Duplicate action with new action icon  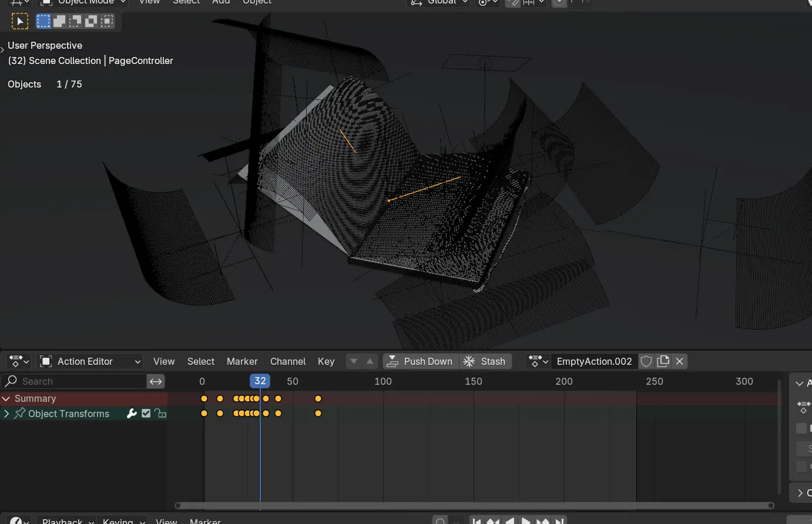(663, 361)
